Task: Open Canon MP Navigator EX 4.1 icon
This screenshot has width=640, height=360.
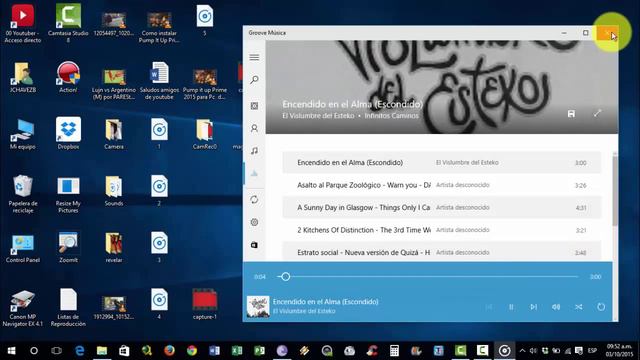Action: (x=23, y=308)
